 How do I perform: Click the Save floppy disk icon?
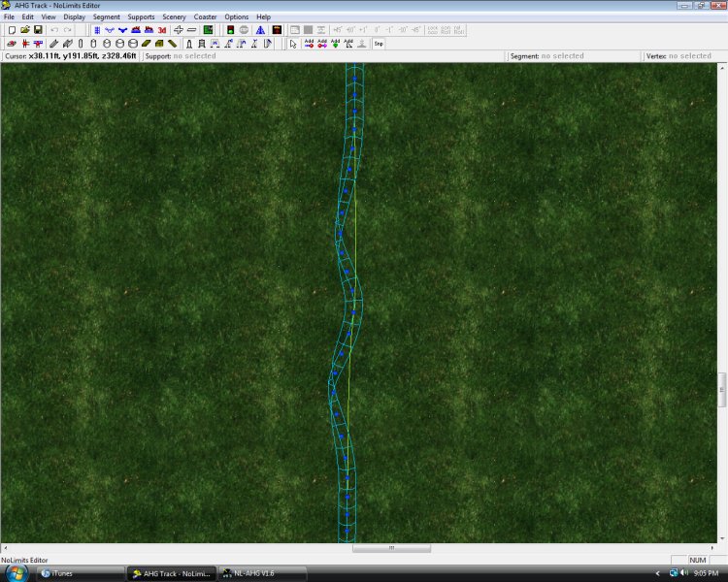click(38, 30)
